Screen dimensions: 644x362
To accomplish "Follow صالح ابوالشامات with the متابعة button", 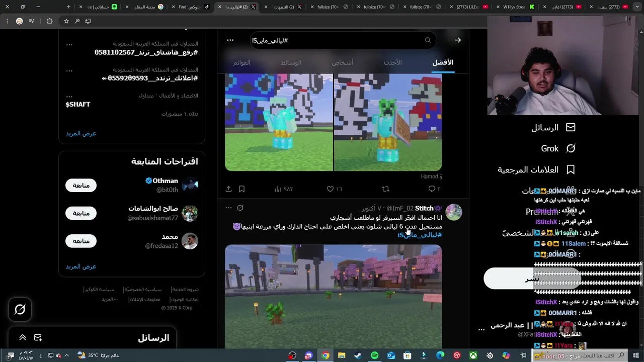I will [x=81, y=213].
